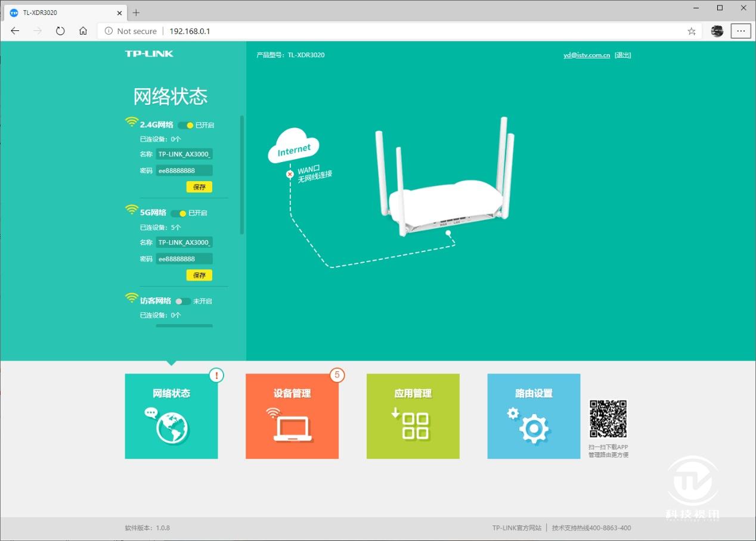Click the WAN口 red error icon
This screenshot has height=541, width=756.
pos(290,174)
